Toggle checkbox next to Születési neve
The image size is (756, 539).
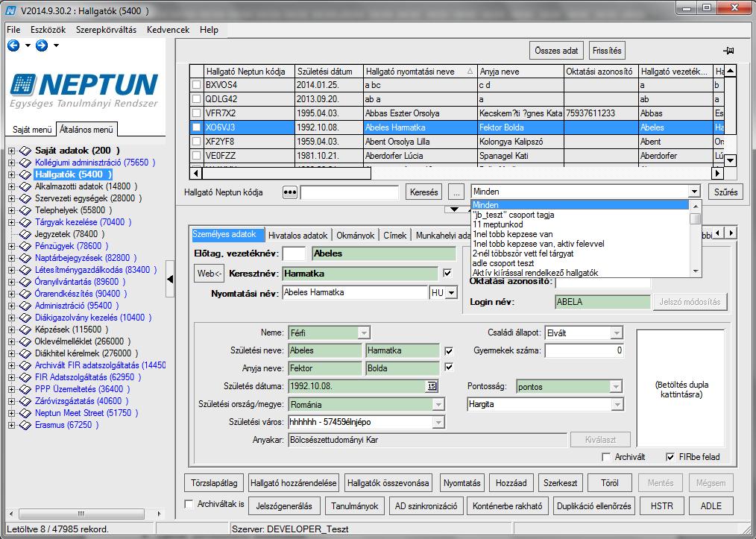[448, 351]
